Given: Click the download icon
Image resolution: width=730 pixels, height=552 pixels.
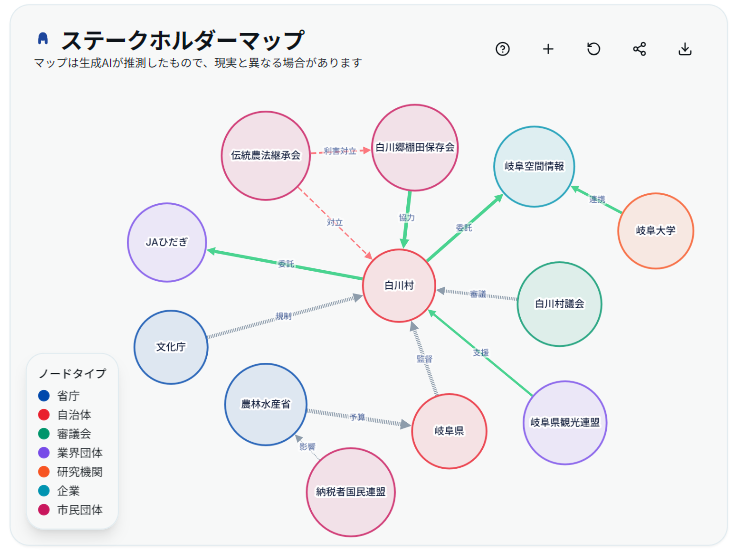Looking at the screenshot, I should tap(685, 49).
